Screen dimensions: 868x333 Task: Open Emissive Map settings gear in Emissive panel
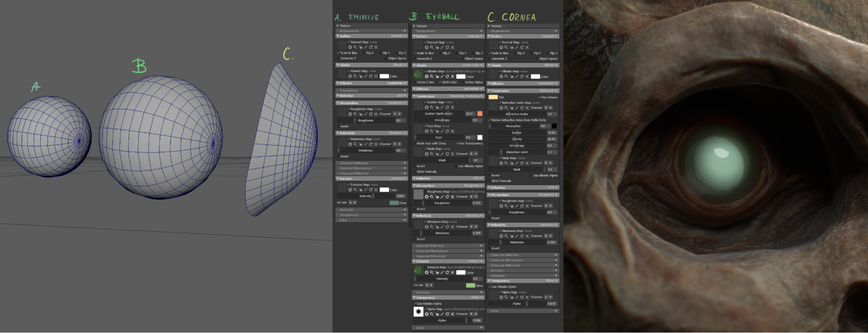tap(350, 190)
